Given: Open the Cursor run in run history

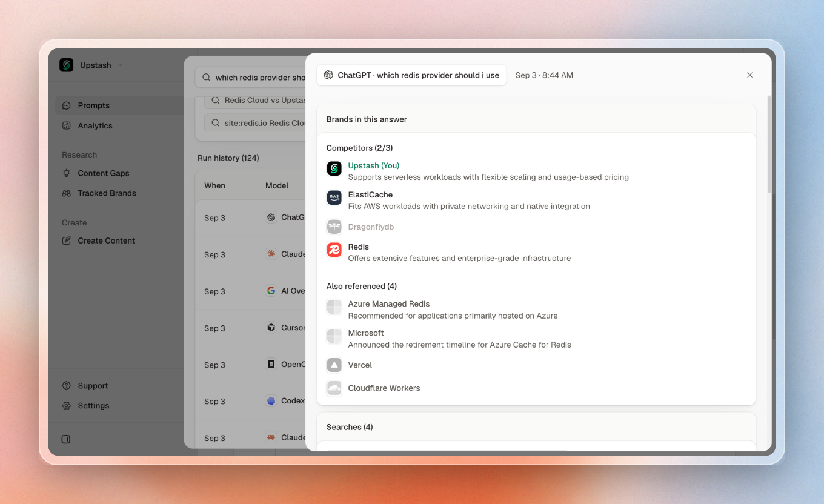Looking at the screenshot, I should pyautogui.click(x=251, y=328).
